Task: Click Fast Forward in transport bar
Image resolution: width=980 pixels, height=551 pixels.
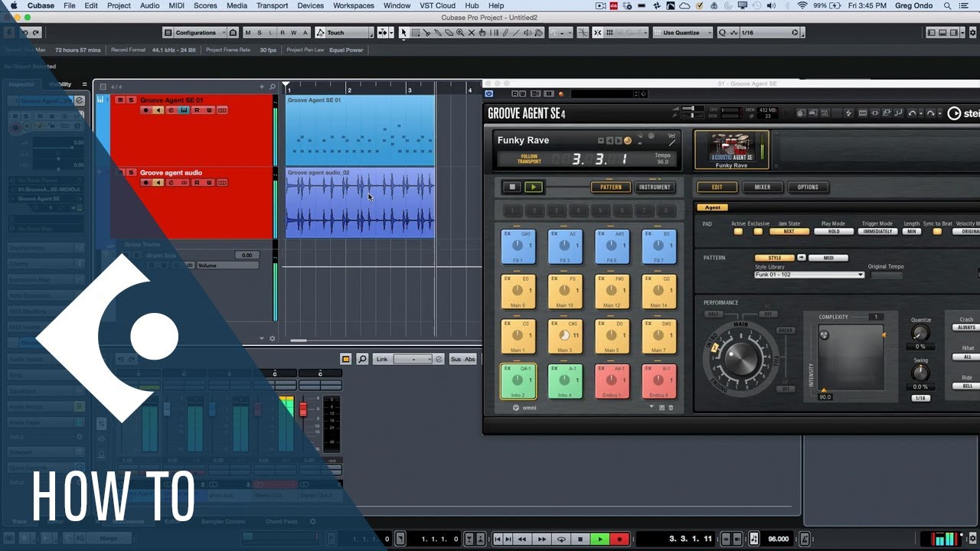Action: pyautogui.click(x=541, y=540)
